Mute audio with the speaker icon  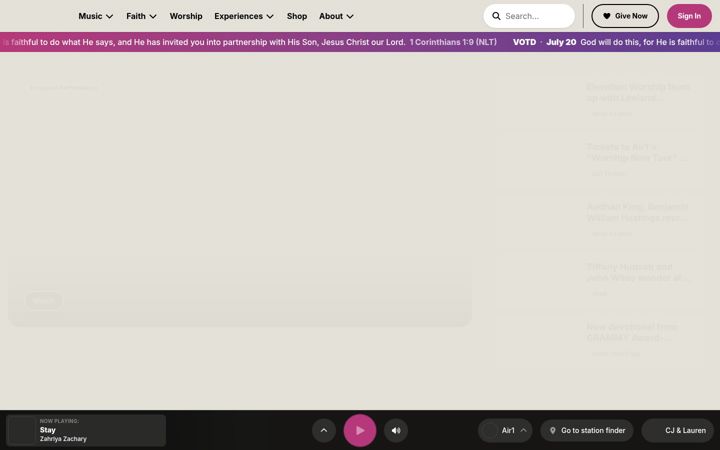click(x=396, y=430)
